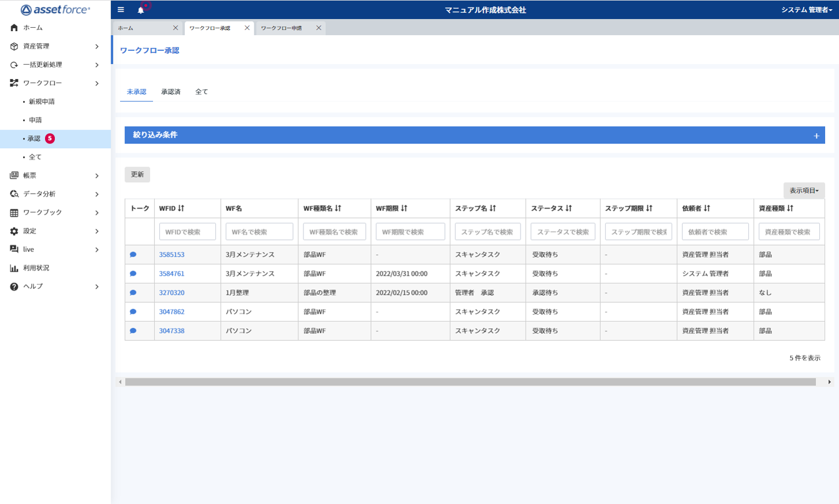
Task: Expand the ヘルプ chevron
Action: (x=97, y=287)
